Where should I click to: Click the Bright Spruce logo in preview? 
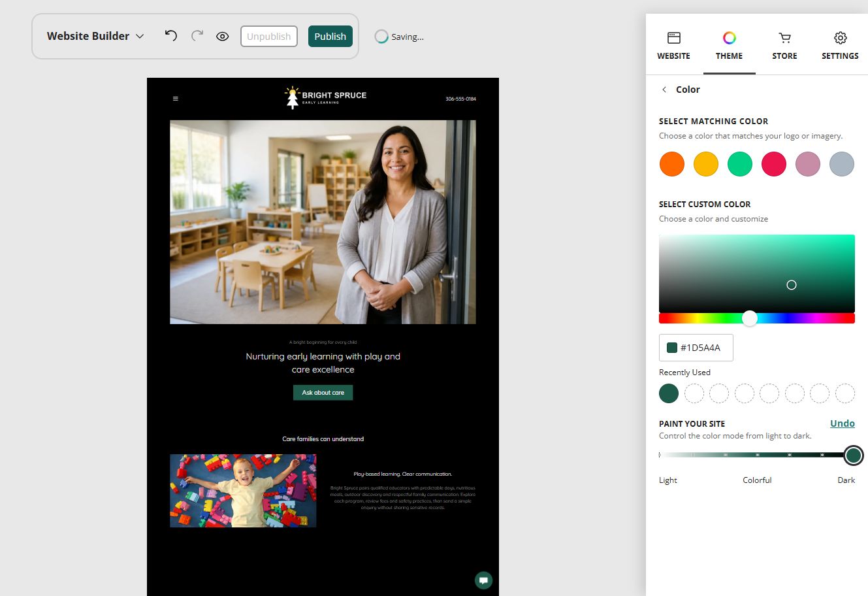(325, 98)
